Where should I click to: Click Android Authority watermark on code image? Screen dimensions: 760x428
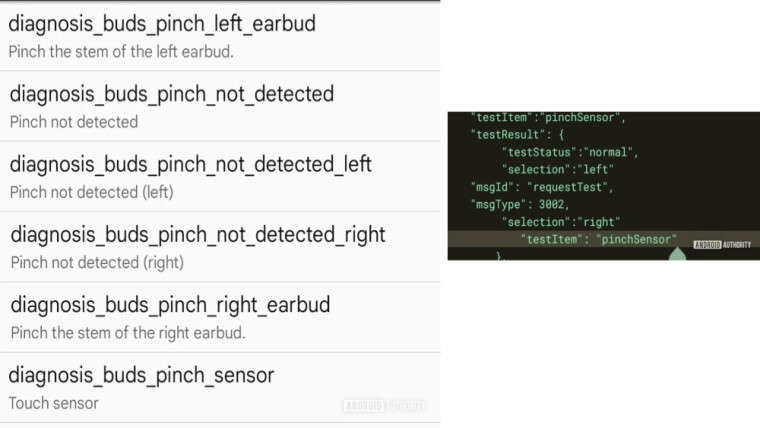722,245
